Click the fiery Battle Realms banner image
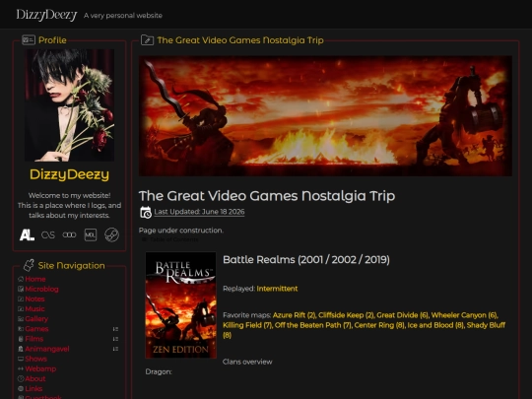This screenshot has height=399, width=532. tap(325, 116)
